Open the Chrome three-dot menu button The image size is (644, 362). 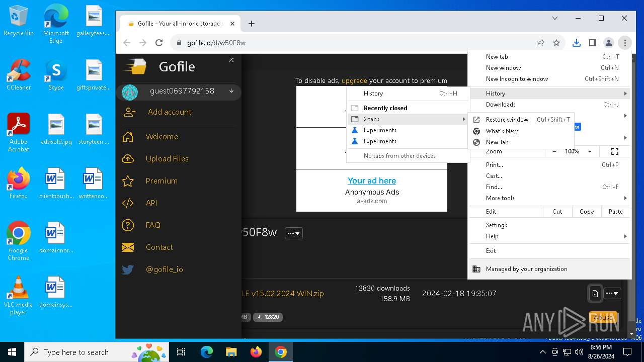tap(624, 43)
